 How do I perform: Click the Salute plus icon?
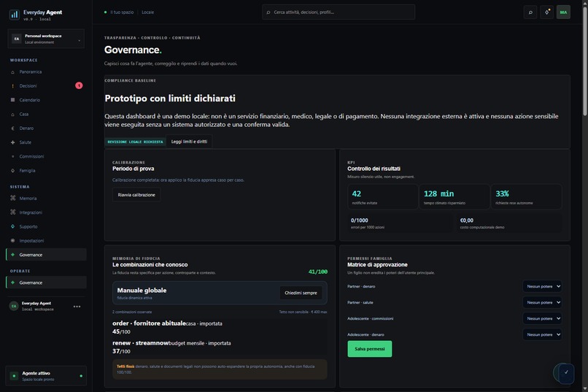[x=12, y=142]
